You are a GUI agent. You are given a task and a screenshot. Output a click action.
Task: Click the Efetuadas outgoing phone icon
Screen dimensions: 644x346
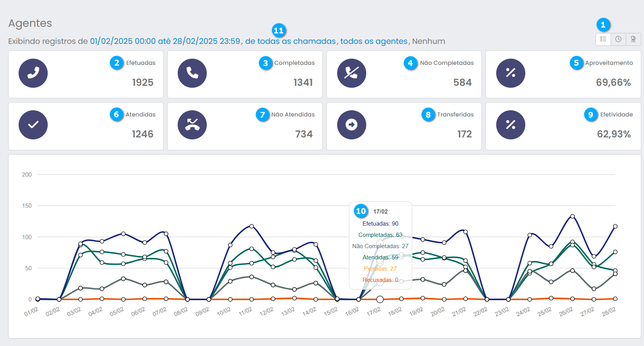click(33, 73)
